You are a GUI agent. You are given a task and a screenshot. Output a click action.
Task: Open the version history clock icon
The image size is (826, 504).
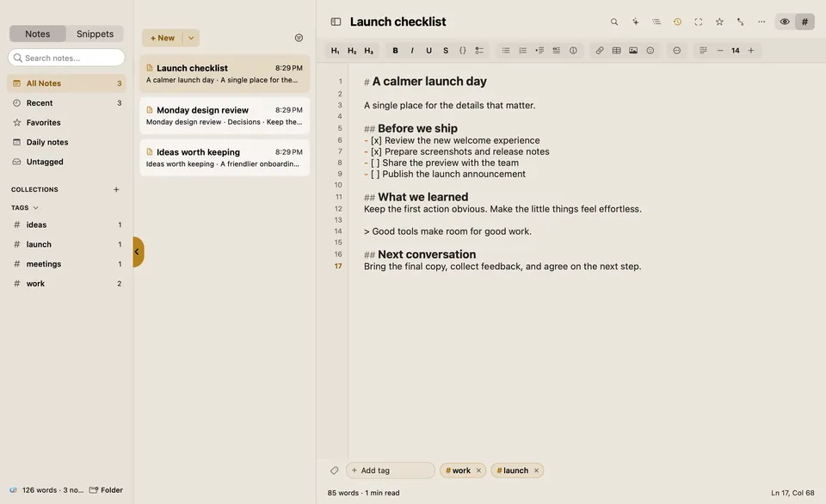(677, 22)
